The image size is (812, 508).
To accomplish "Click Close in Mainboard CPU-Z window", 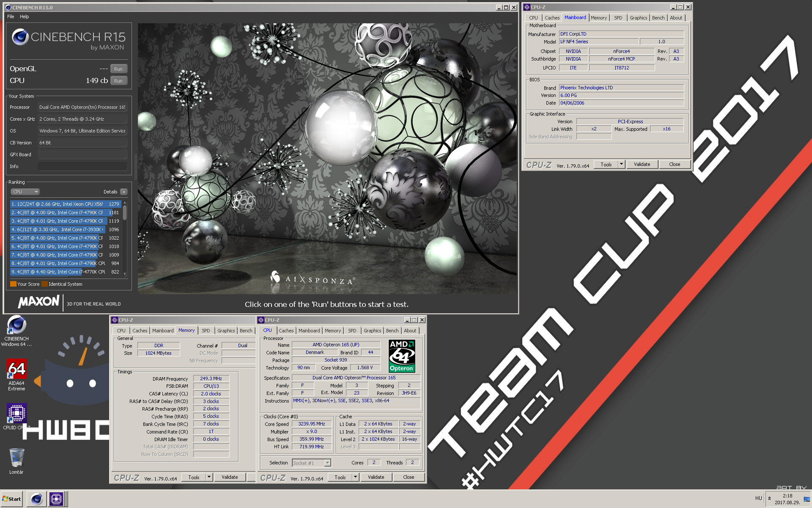I will [675, 164].
